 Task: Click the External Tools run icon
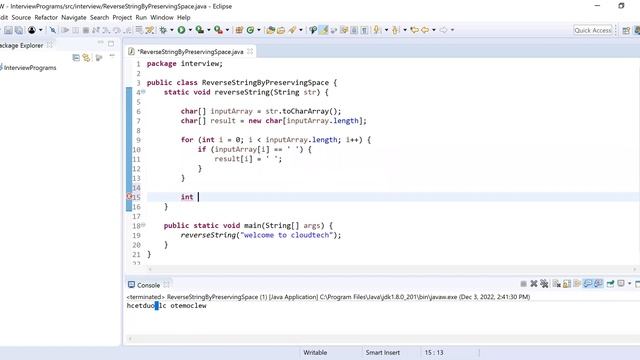click(x=218, y=30)
